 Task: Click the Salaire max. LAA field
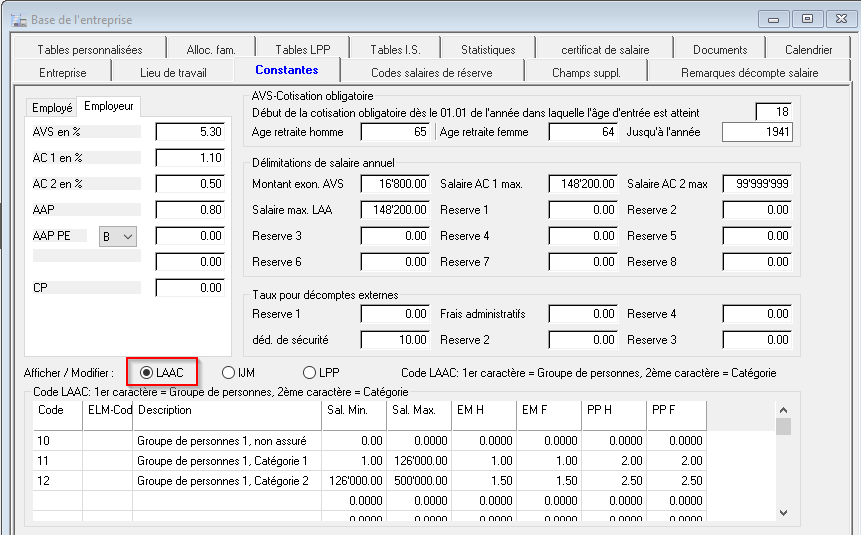[x=395, y=210]
